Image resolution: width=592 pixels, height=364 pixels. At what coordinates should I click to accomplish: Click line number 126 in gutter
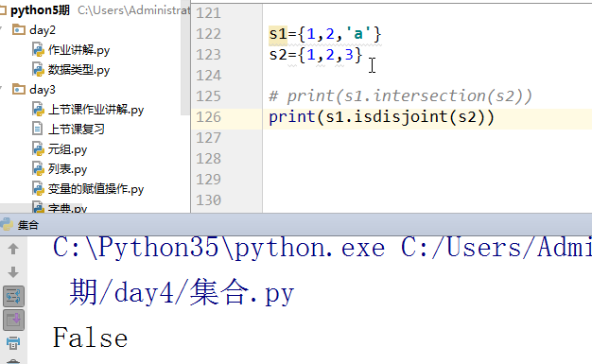point(208,117)
